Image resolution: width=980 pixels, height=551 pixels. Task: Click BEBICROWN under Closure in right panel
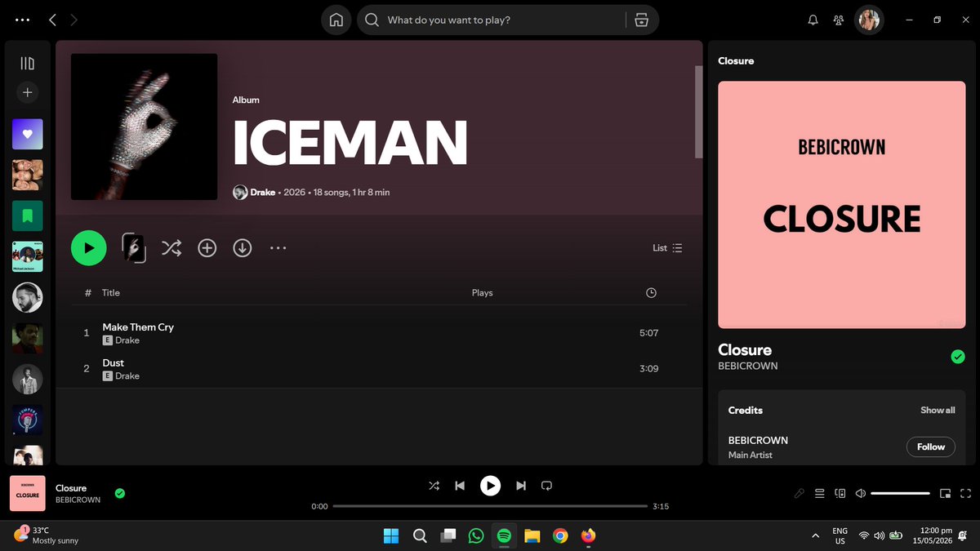[x=748, y=367]
